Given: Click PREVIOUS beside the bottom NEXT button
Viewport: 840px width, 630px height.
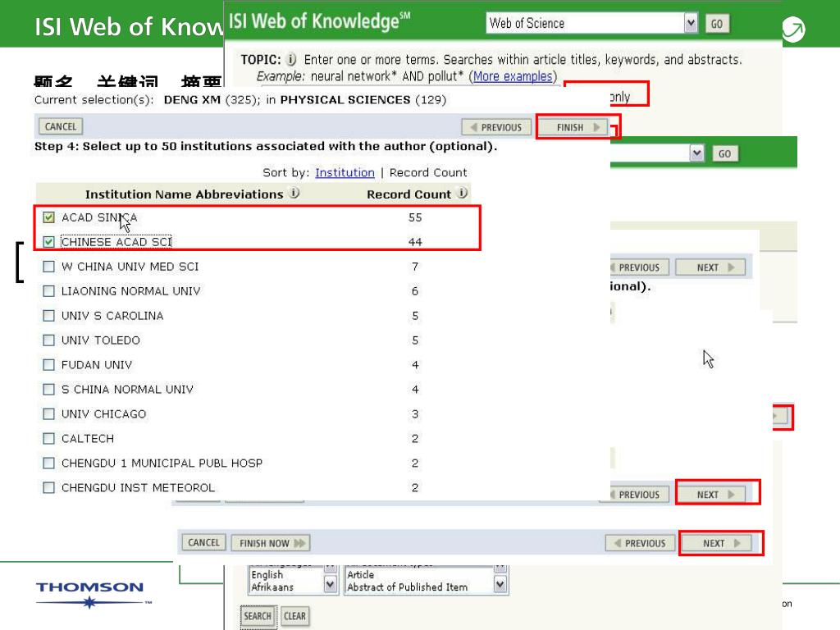Looking at the screenshot, I should tap(640, 543).
